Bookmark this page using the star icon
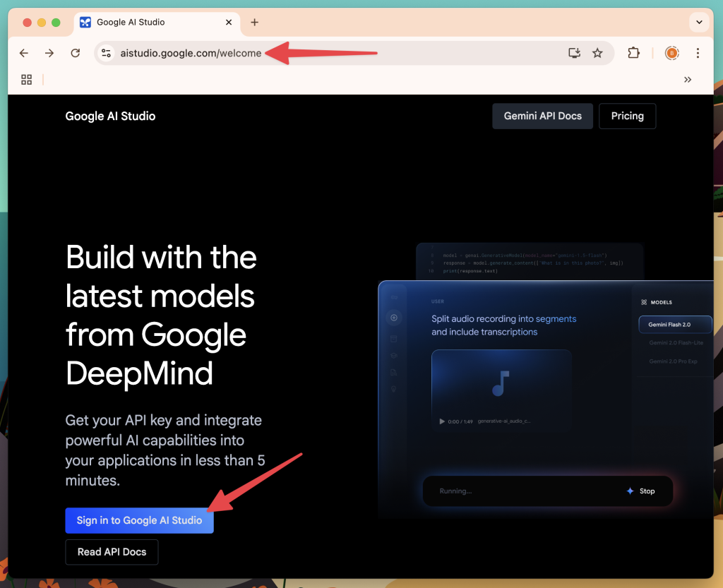 click(x=598, y=53)
